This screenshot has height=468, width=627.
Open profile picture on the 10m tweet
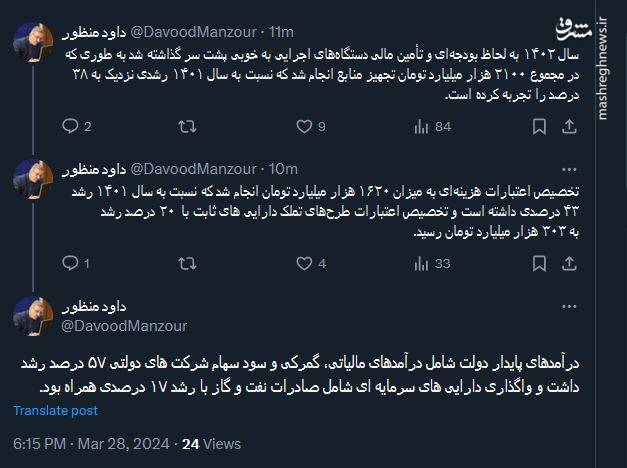click(33, 175)
